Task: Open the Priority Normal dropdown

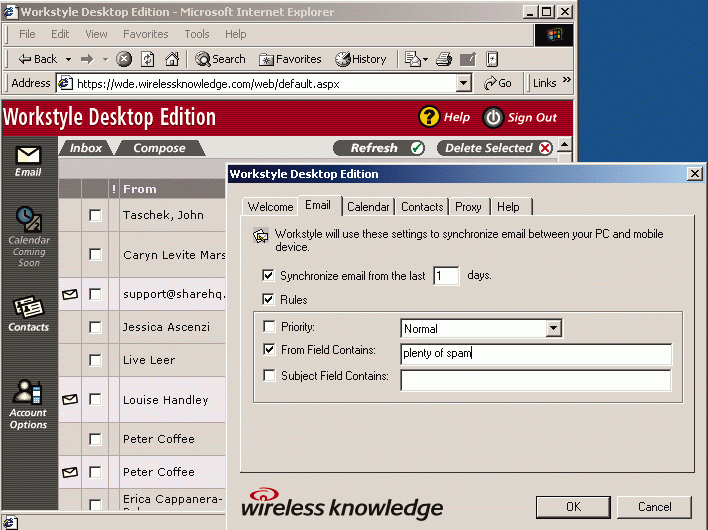Action: click(553, 328)
